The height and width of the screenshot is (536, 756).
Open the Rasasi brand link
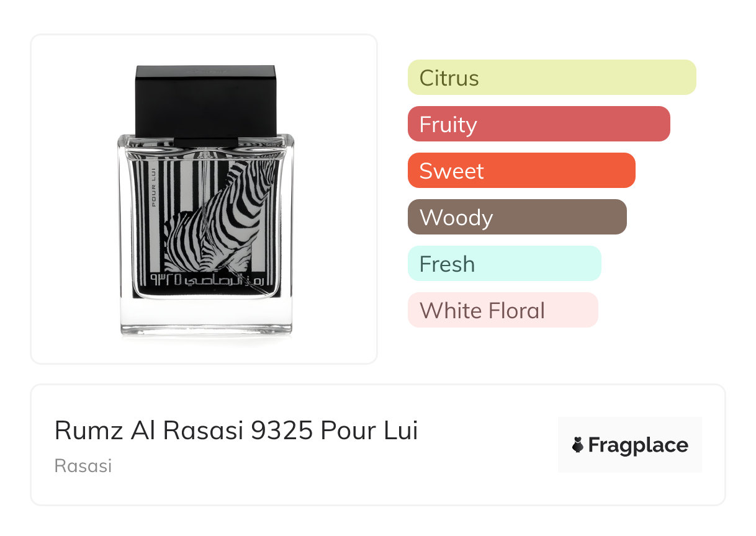coord(83,466)
